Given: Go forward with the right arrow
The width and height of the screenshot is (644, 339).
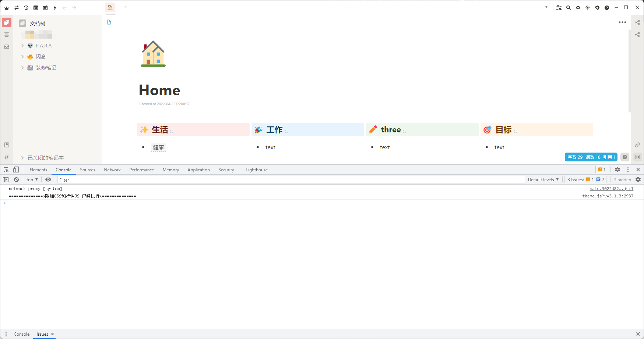Looking at the screenshot, I should [74, 8].
